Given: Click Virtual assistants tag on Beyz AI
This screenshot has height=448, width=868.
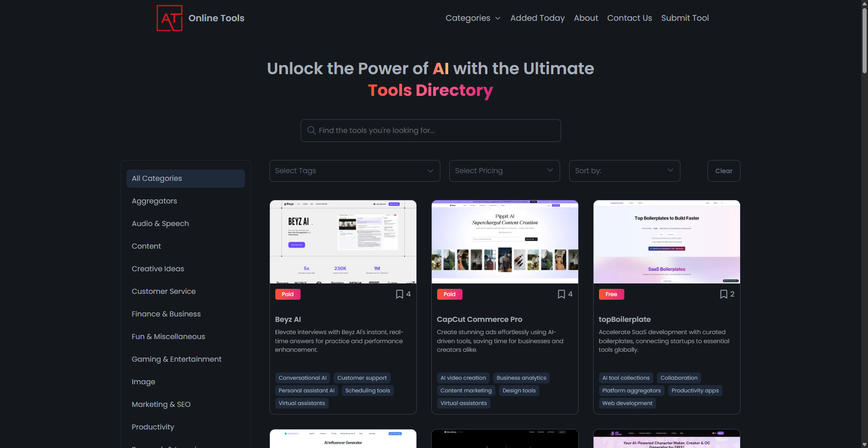Looking at the screenshot, I should (302, 403).
